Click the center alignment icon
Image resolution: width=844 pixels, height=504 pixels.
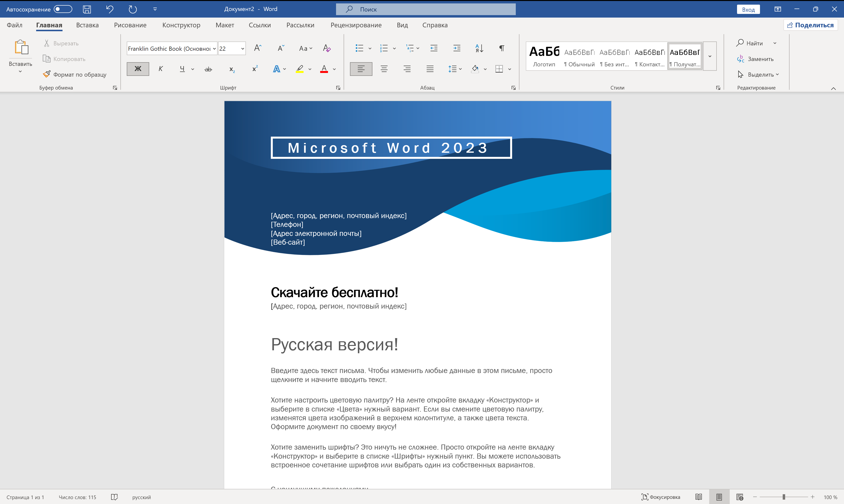pos(384,69)
